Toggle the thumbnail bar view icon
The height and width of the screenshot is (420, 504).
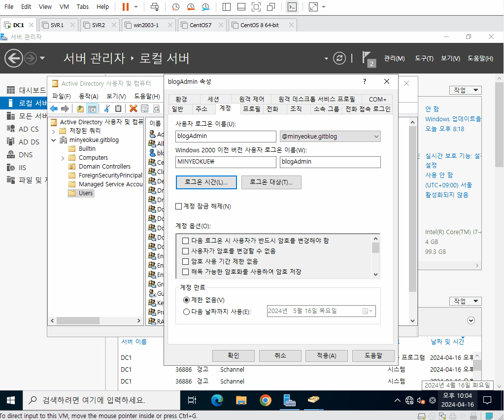click(241, 7)
